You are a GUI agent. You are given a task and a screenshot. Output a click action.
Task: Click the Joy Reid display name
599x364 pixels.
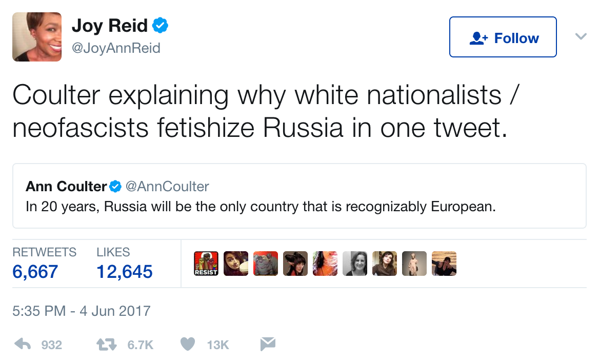coord(110,26)
